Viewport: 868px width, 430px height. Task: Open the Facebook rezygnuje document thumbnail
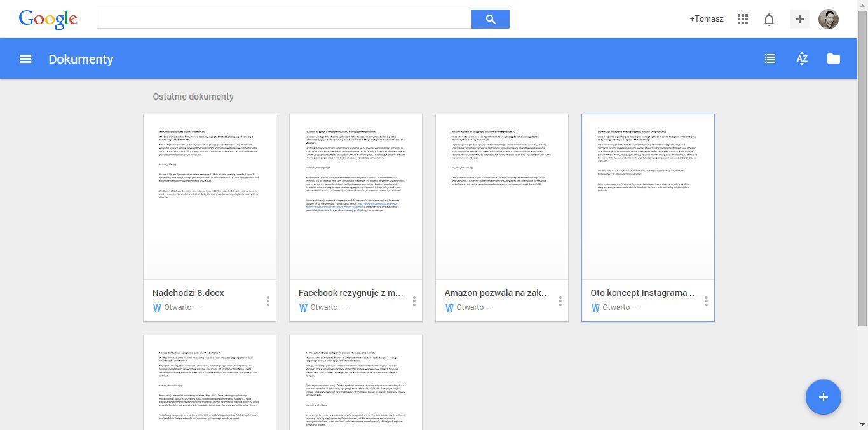click(356, 197)
